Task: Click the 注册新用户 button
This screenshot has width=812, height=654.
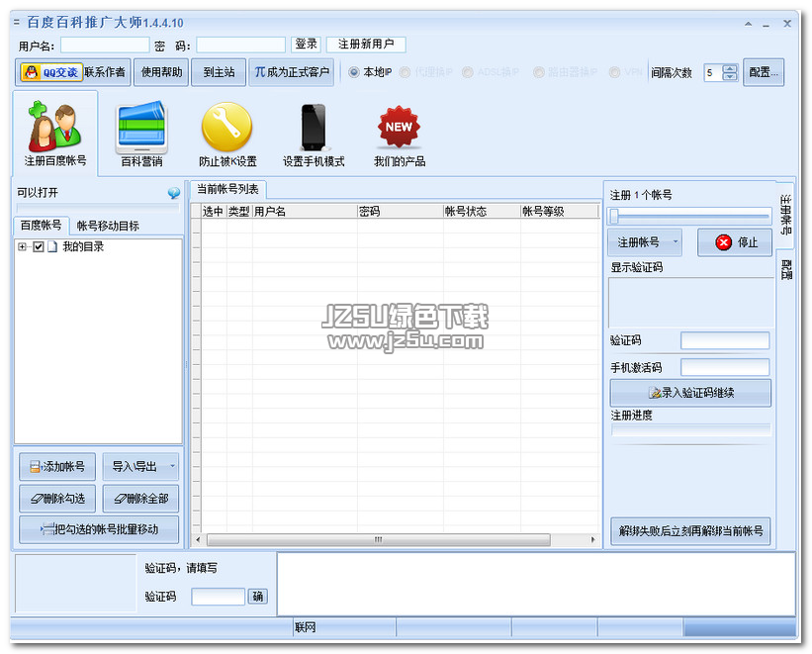Action: coord(366,45)
